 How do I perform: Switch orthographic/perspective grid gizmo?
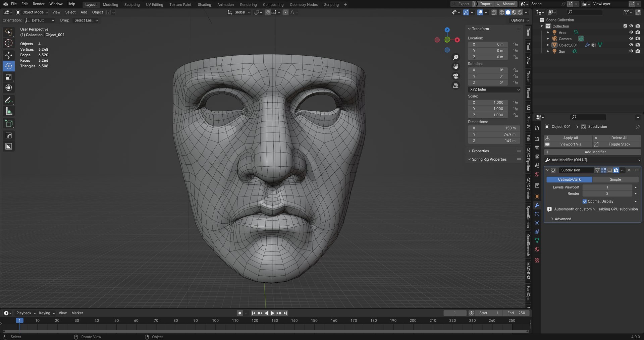point(455,86)
